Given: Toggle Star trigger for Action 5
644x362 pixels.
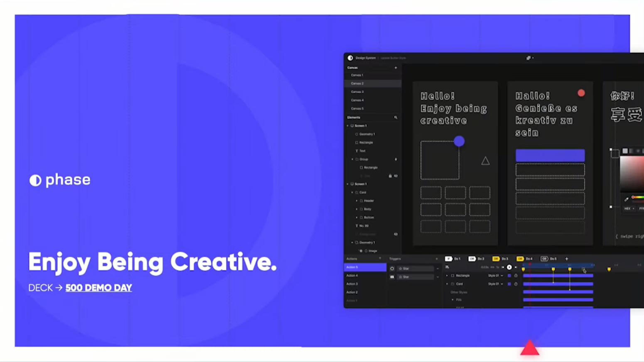Looking at the screenshot, I should (x=392, y=268).
